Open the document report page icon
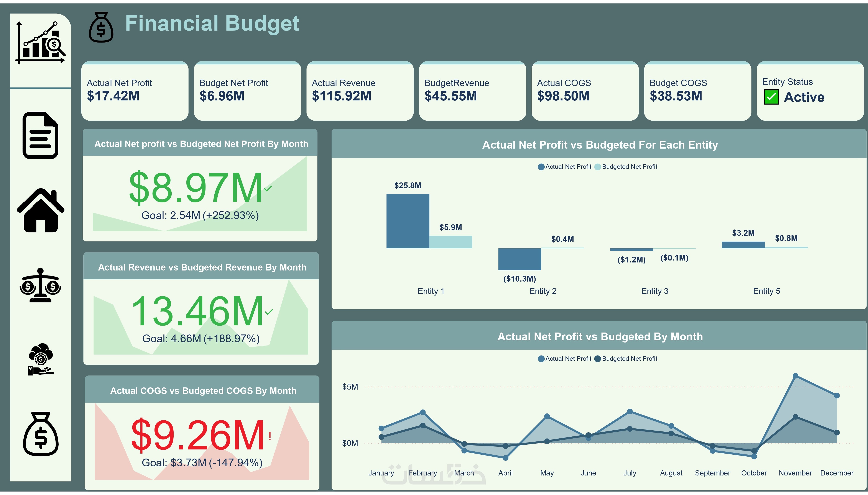This screenshot has height=495, width=868. tap(40, 135)
